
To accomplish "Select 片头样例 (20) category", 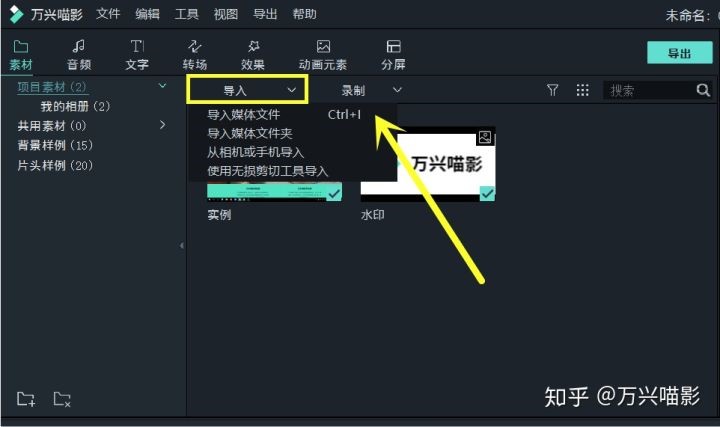I will tap(55, 165).
